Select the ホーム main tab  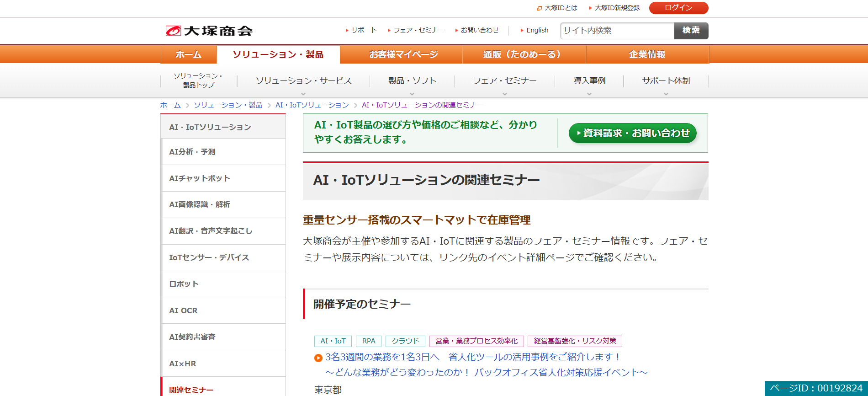[x=189, y=54]
